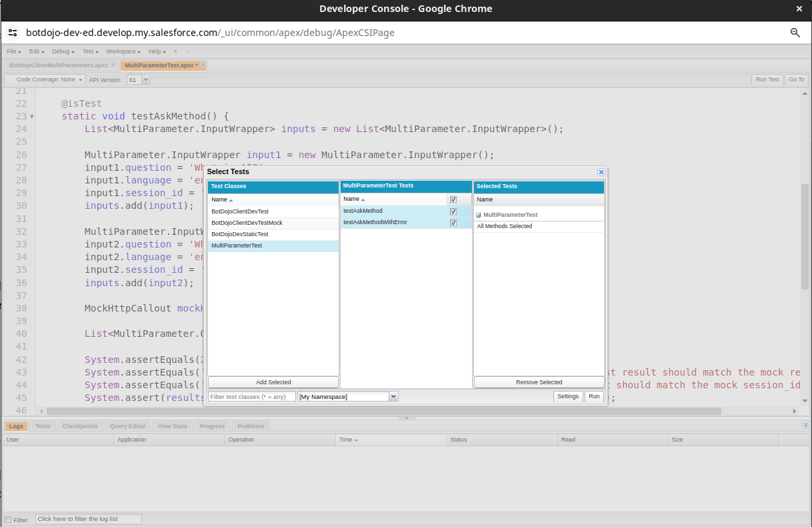Open the Debug menu
The width and height of the screenshot is (812, 527).
(63, 51)
